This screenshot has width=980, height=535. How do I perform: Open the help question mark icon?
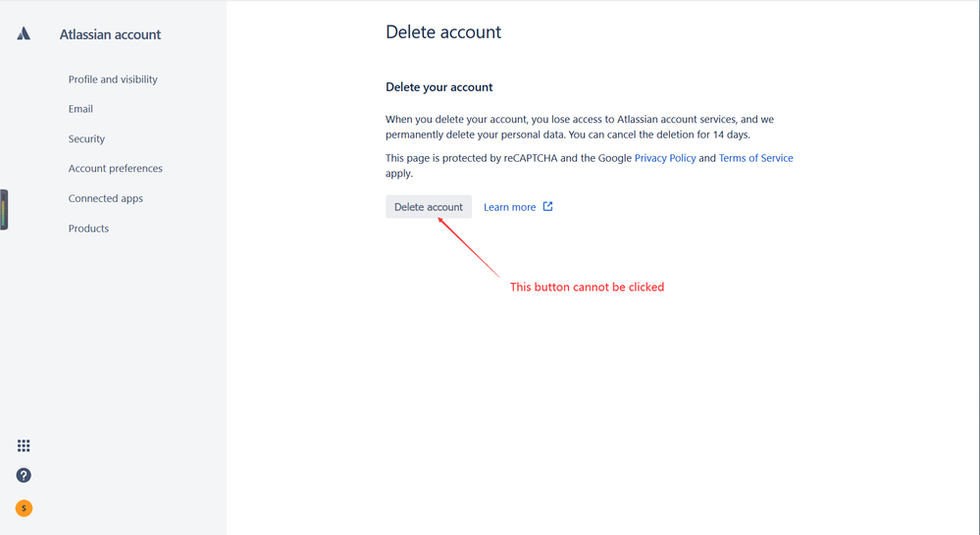click(24, 475)
